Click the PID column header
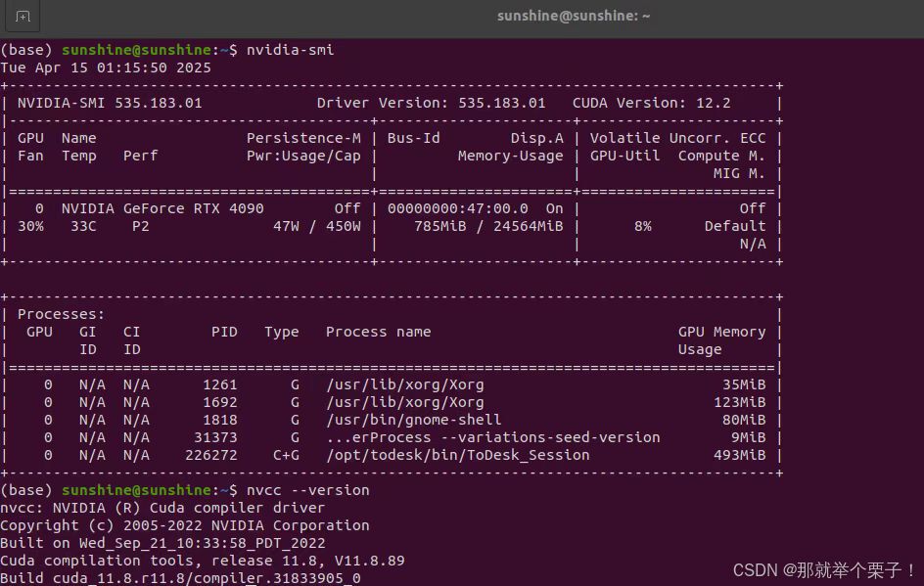Image resolution: width=924 pixels, height=586 pixels. click(x=224, y=333)
